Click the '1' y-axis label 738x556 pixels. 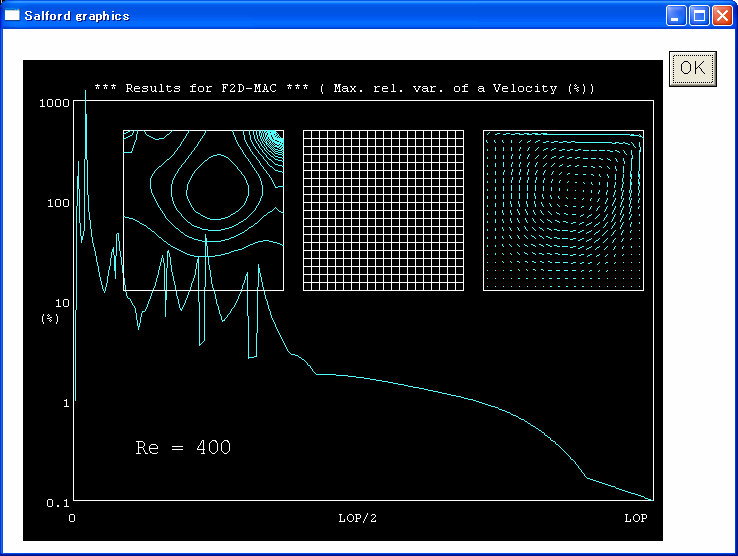pyautogui.click(x=66, y=403)
